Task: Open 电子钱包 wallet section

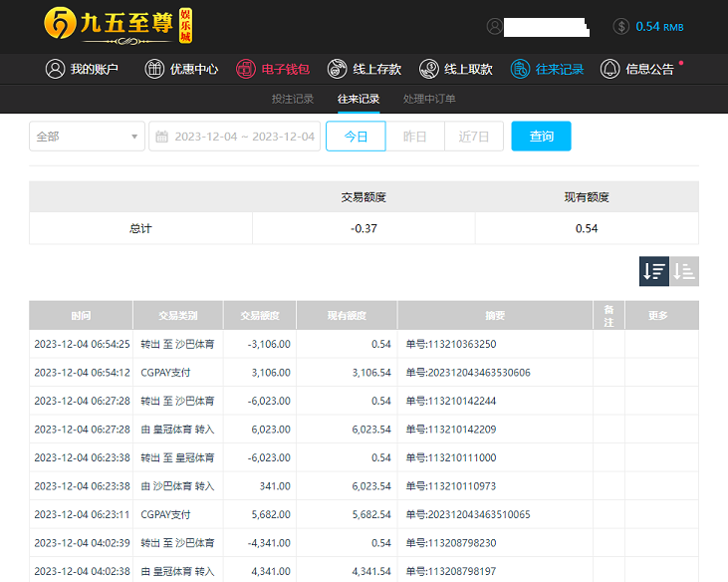Action: tap(273, 70)
